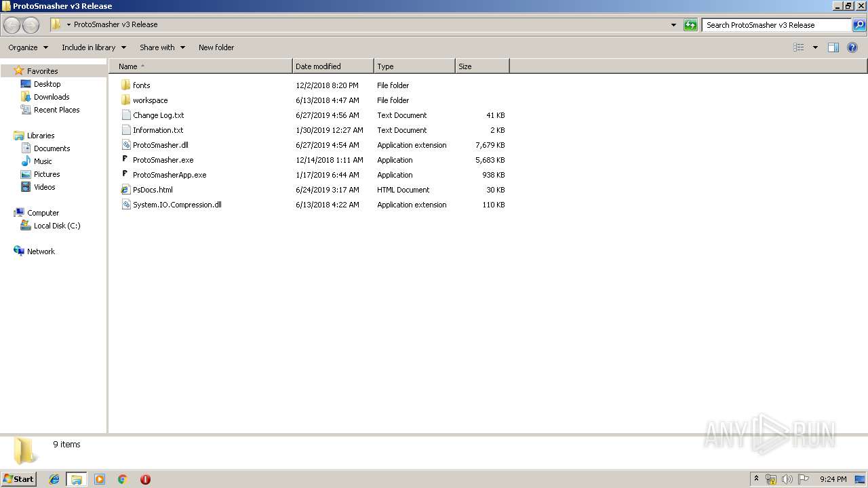868x488 pixels.
Task: Open Desktop in the navigation pane
Action: (47, 84)
